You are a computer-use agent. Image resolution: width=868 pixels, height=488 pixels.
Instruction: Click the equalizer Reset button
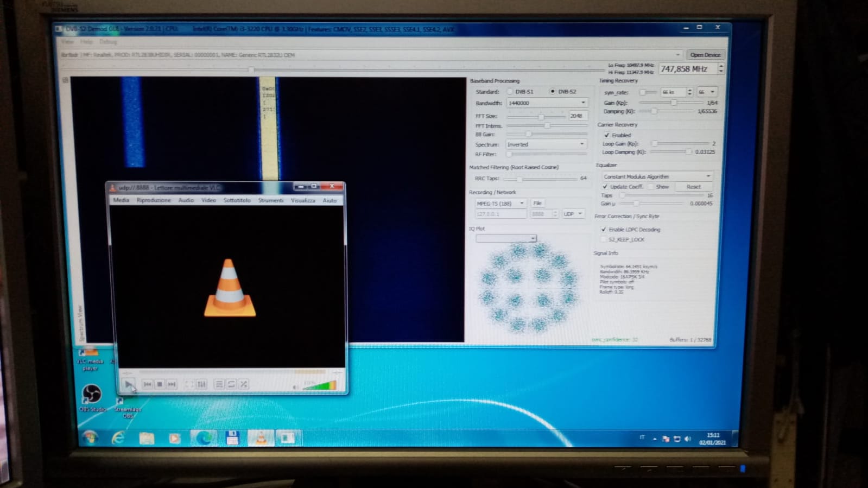coord(693,187)
